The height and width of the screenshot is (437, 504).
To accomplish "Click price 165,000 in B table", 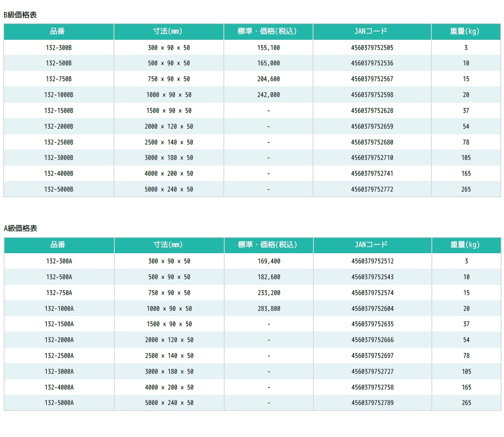I will point(268,63).
